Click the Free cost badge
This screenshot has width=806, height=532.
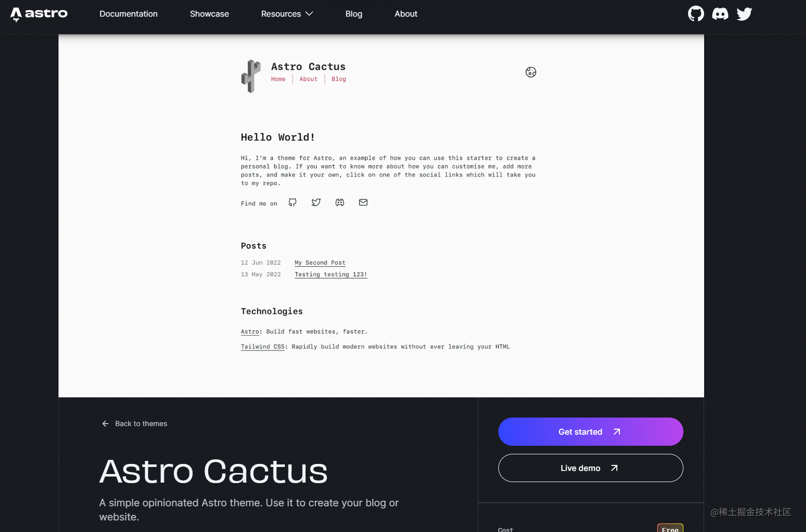[x=670, y=528]
